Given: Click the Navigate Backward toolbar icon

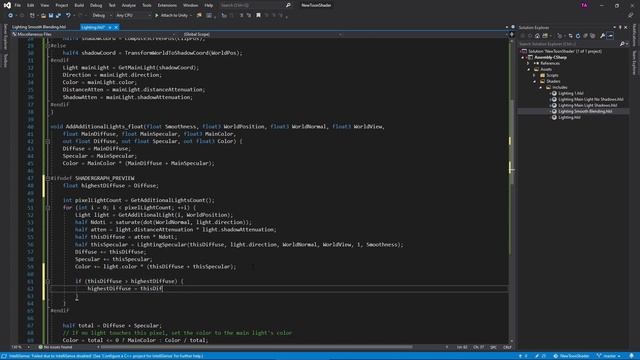Looking at the screenshot, I should [x=10, y=16].
